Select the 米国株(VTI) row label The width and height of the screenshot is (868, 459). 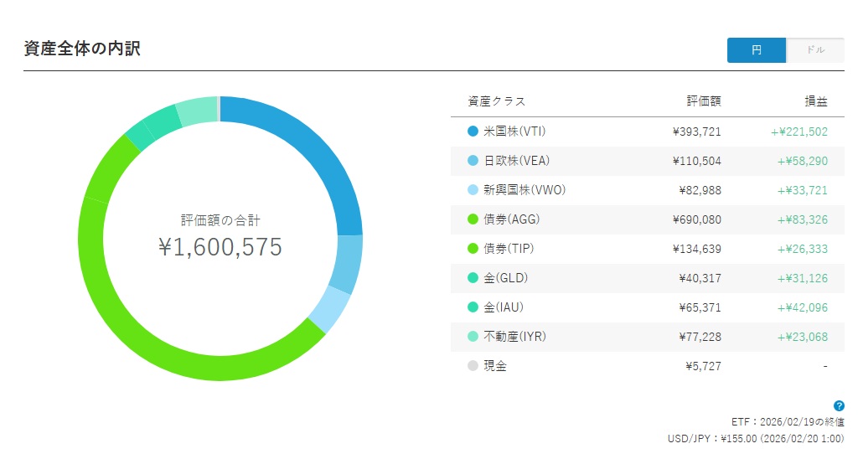coord(514,132)
